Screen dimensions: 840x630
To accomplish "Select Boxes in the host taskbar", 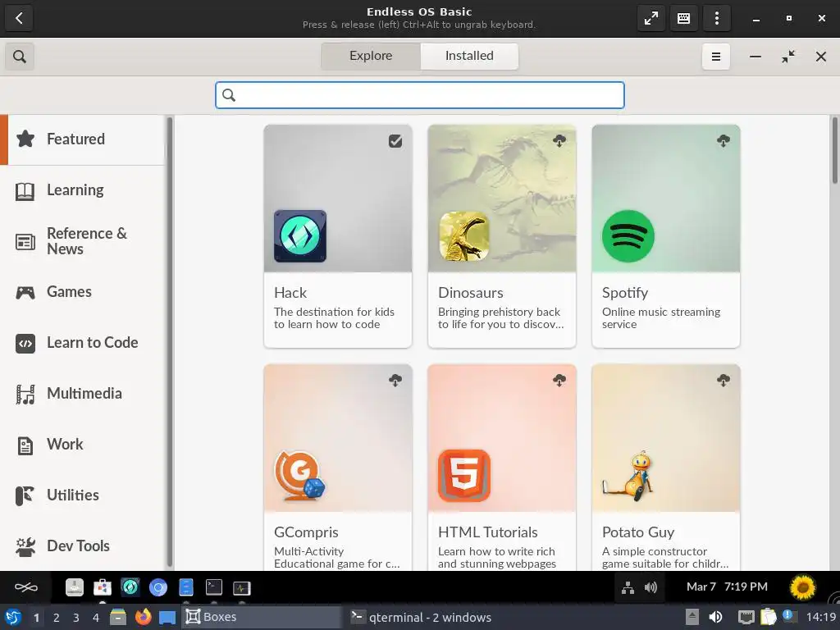I will 262,617.
